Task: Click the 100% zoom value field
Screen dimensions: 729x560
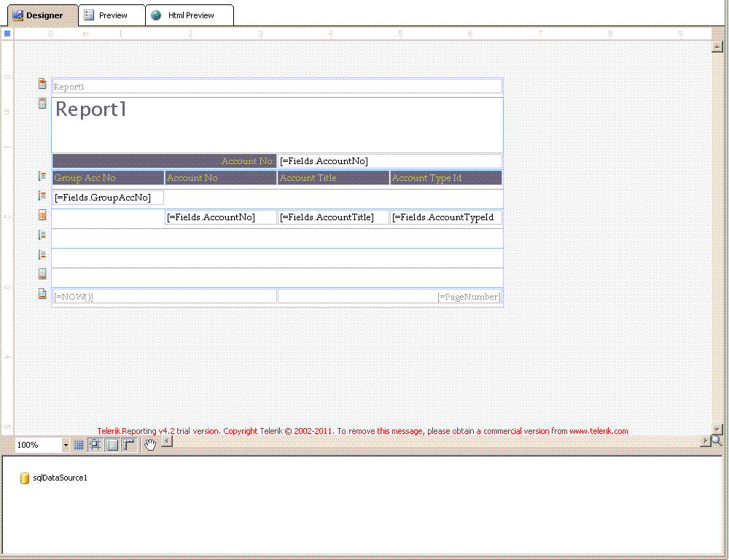Action: point(39,445)
